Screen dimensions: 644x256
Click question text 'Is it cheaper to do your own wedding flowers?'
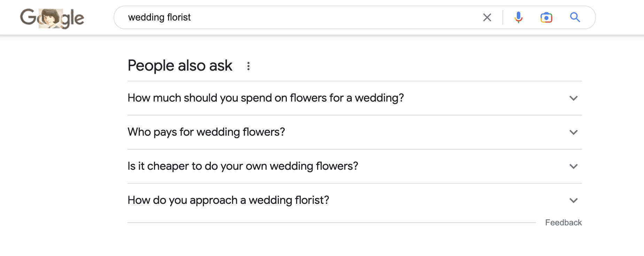click(x=243, y=166)
